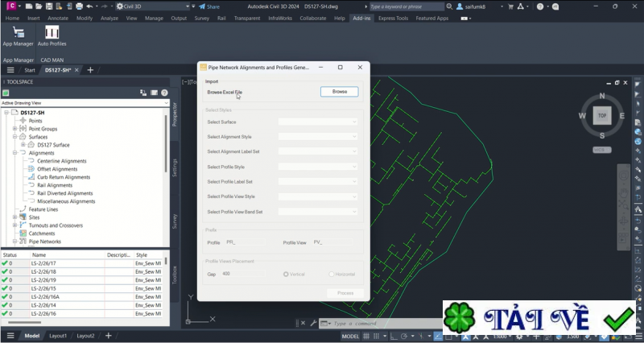Open the Select Profile Style dropdown
Viewport: 644px width, 343px height.
tap(318, 167)
